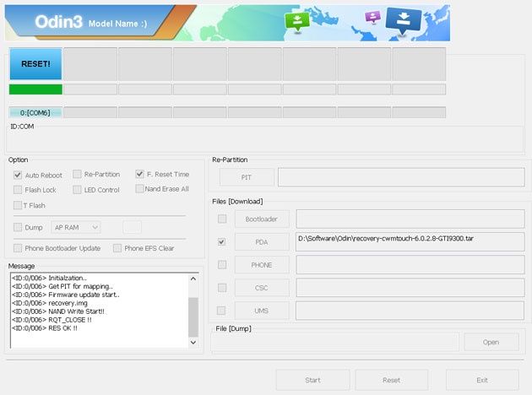Check the Dump option
The height and width of the screenshot is (395, 532).
coord(18,227)
